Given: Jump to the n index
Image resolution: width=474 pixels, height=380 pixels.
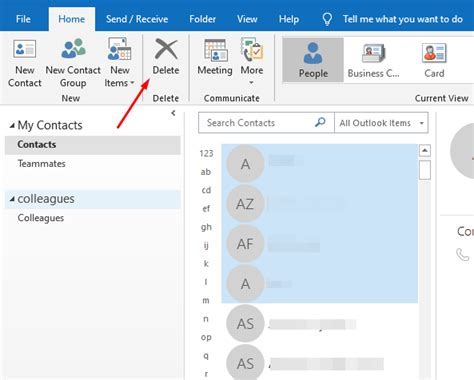Looking at the screenshot, I should tap(206, 319).
